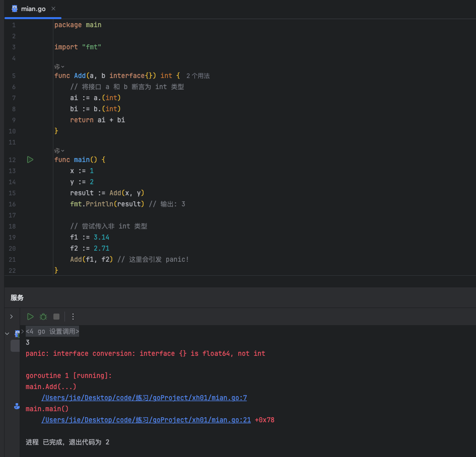
Task: Click the 'f2 := 2.71' assignment
Action: pyautogui.click(x=90, y=248)
